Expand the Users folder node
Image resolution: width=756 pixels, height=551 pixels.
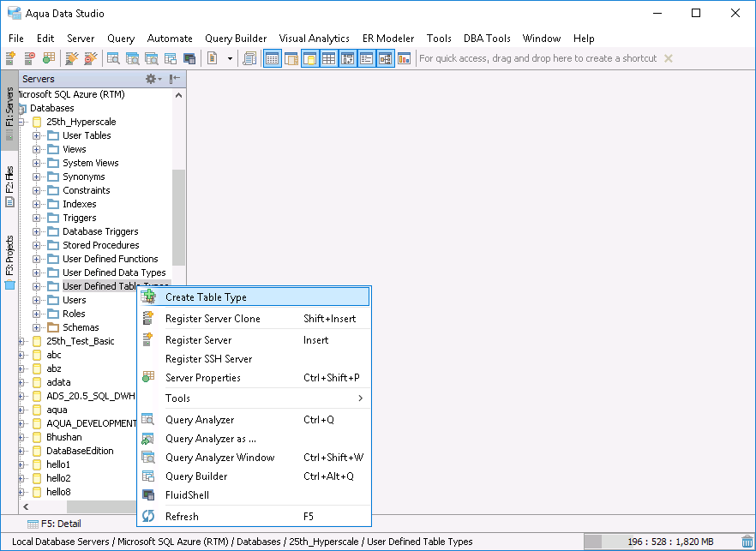pos(36,300)
